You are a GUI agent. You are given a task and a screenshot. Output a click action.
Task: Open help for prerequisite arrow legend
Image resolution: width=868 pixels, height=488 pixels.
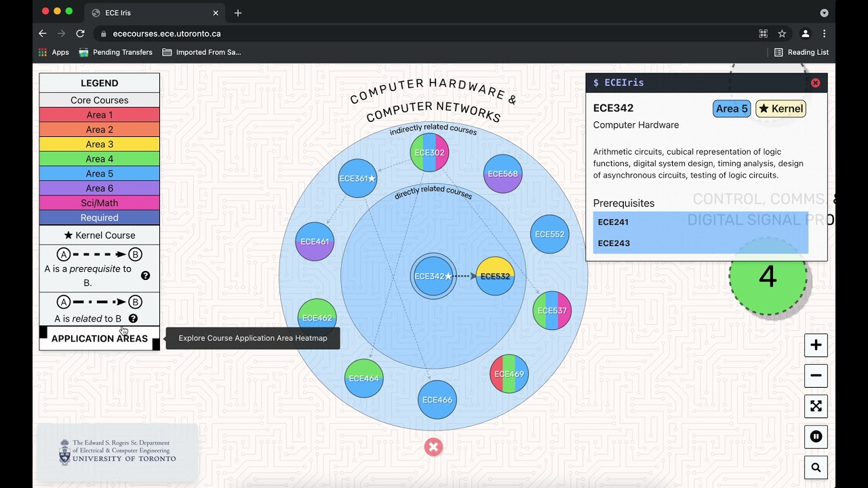coord(145,276)
